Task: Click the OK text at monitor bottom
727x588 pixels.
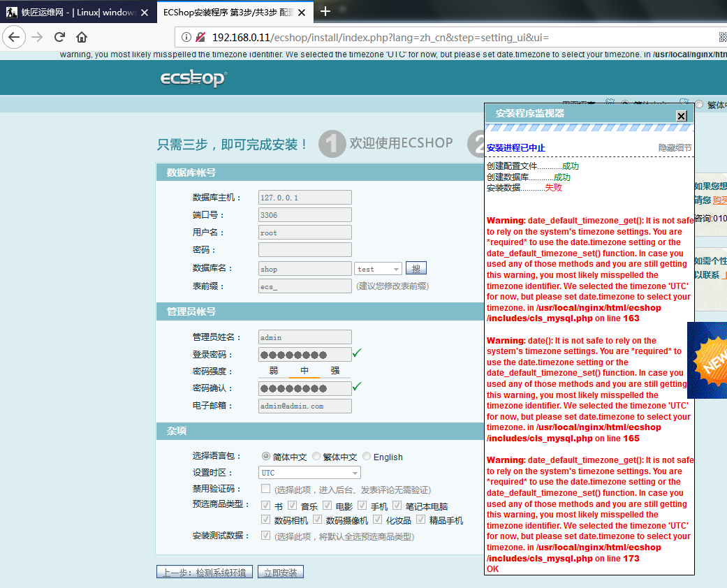Action: click(493, 569)
